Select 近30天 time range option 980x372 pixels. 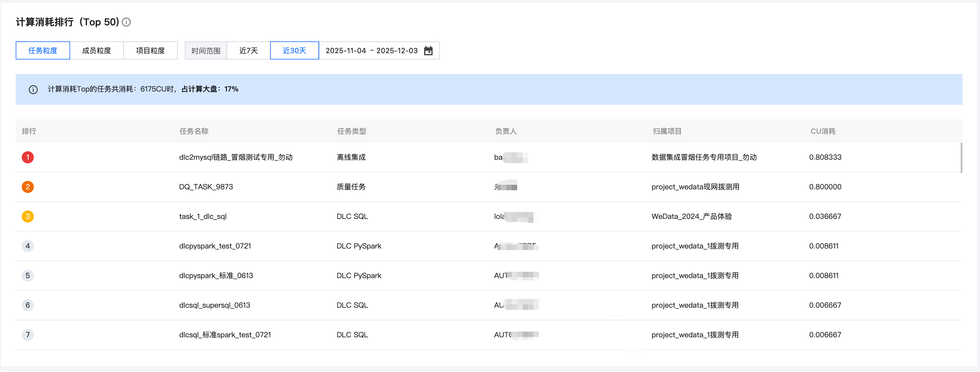coord(294,51)
